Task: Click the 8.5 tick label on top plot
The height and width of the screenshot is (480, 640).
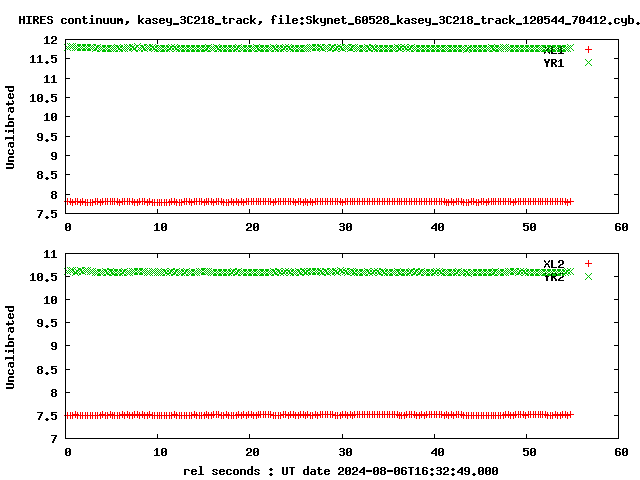Action: (47, 175)
